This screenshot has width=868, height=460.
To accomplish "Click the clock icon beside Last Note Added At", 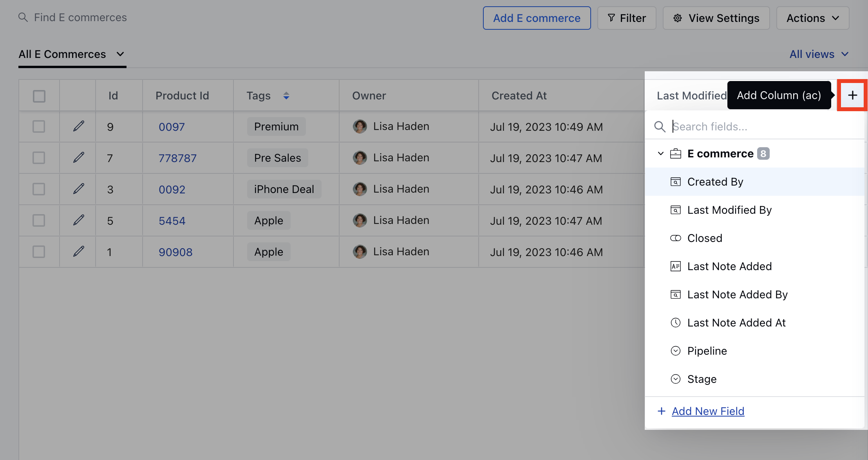I will click(x=676, y=323).
